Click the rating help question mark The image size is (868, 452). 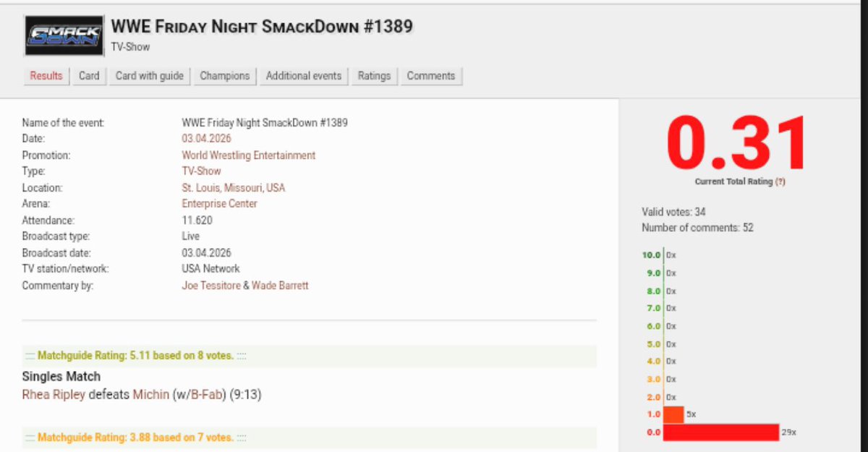(780, 182)
